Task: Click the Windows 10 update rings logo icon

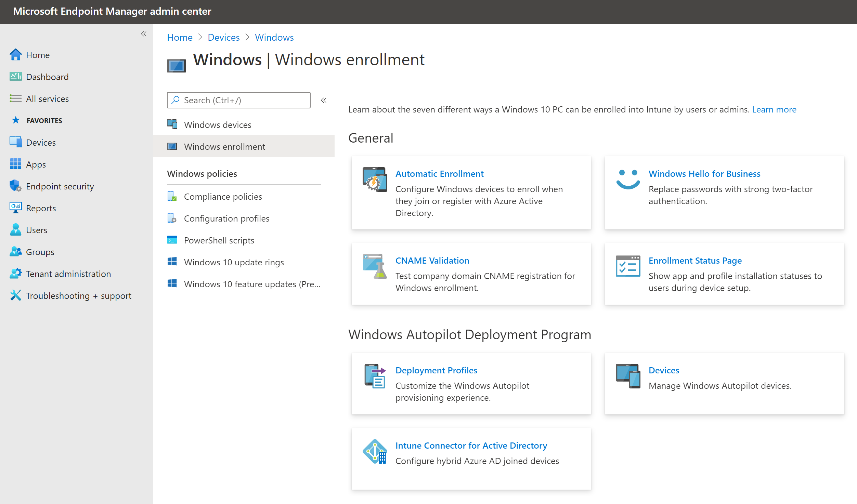Action: pyautogui.click(x=172, y=262)
